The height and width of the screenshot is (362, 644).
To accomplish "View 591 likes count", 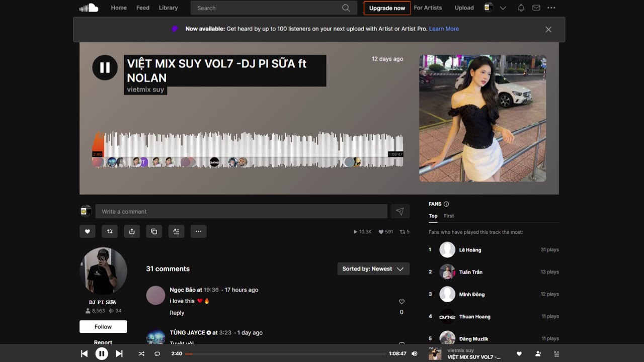I will pos(386,232).
